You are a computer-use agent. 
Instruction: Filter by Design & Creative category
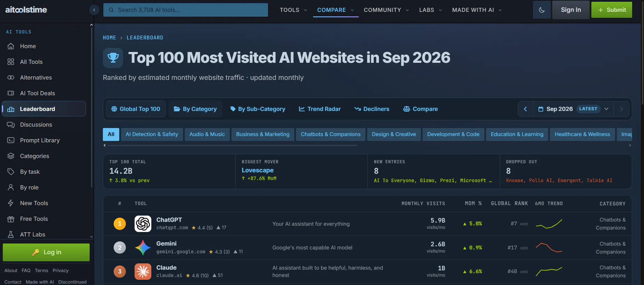[394, 134]
